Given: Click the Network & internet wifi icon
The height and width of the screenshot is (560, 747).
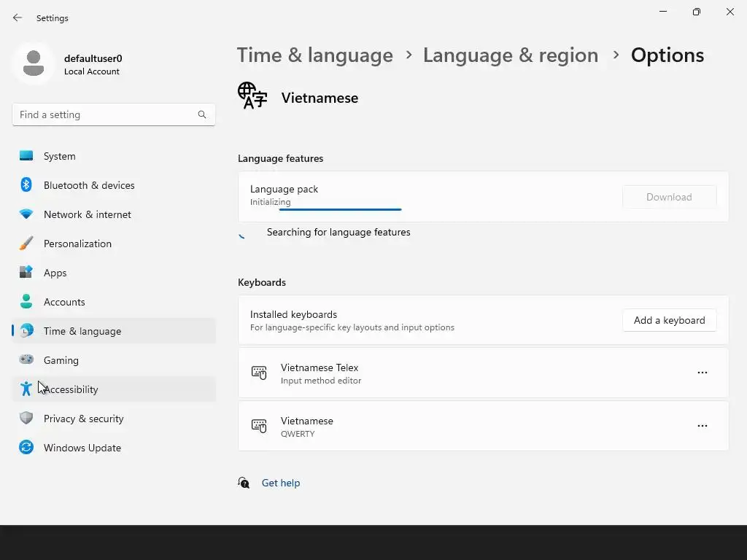Looking at the screenshot, I should (26, 214).
